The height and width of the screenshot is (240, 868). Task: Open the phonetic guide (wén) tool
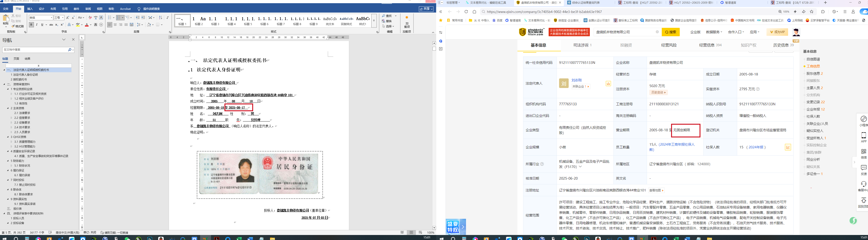[x=96, y=18]
